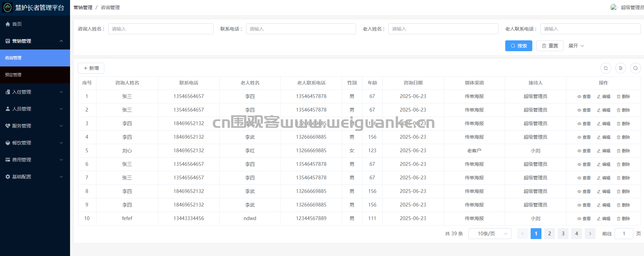Click the 营销管理 breadcrumb link
This screenshot has width=644, height=256.
point(83,7)
